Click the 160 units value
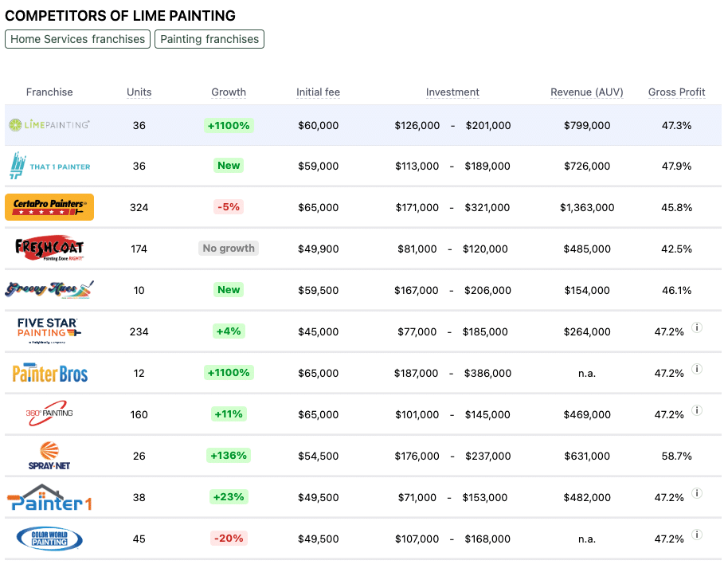728x576 pixels. 139,414
